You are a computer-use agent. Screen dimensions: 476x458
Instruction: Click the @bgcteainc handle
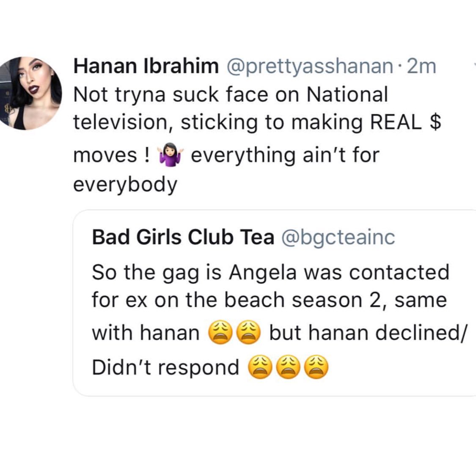pos(338,237)
